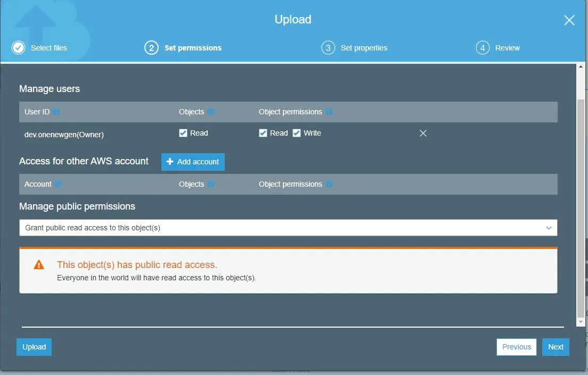Screen dimensions: 588x375
Task: Click the step 3 circle icon
Action: 328,47
